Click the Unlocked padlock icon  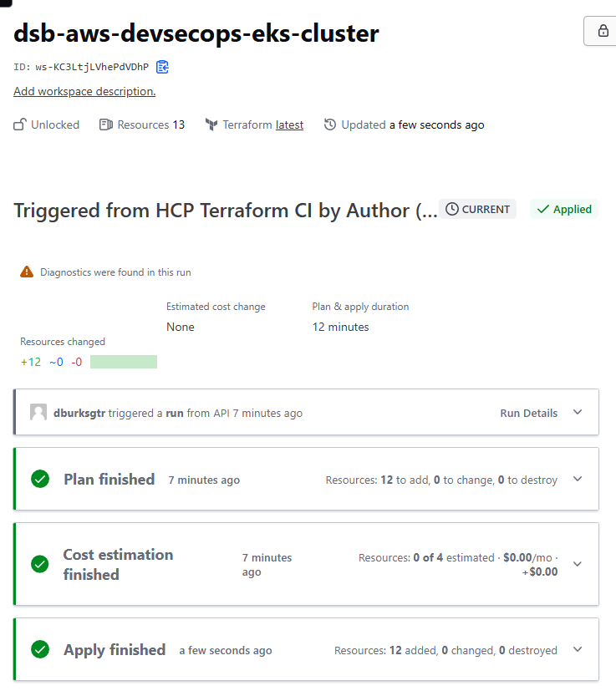pos(20,125)
